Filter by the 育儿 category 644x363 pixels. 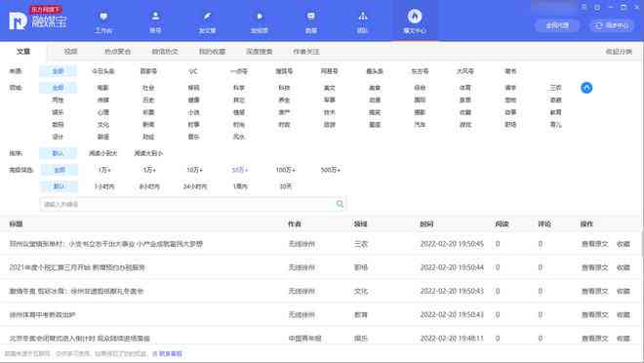tap(555, 125)
